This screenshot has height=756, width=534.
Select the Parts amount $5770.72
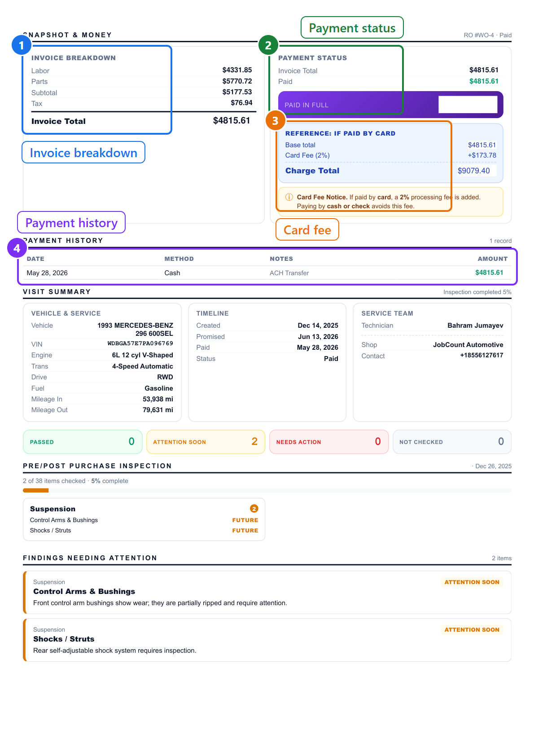click(237, 81)
